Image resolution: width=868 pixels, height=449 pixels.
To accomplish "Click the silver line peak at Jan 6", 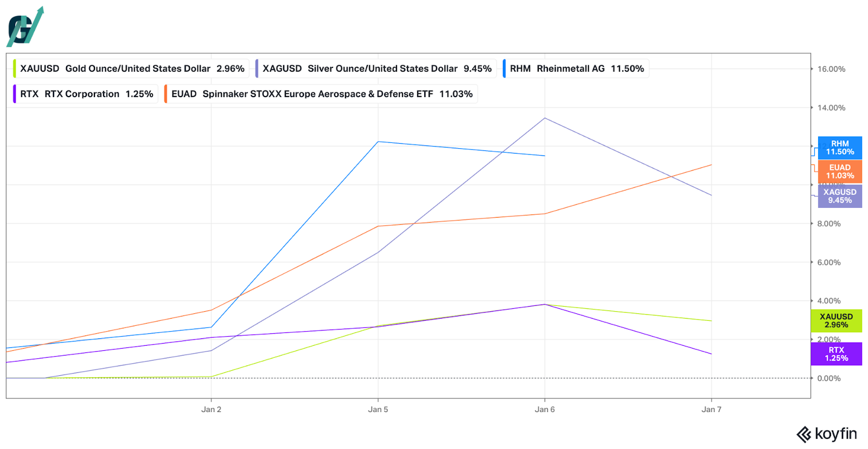I will point(545,118).
